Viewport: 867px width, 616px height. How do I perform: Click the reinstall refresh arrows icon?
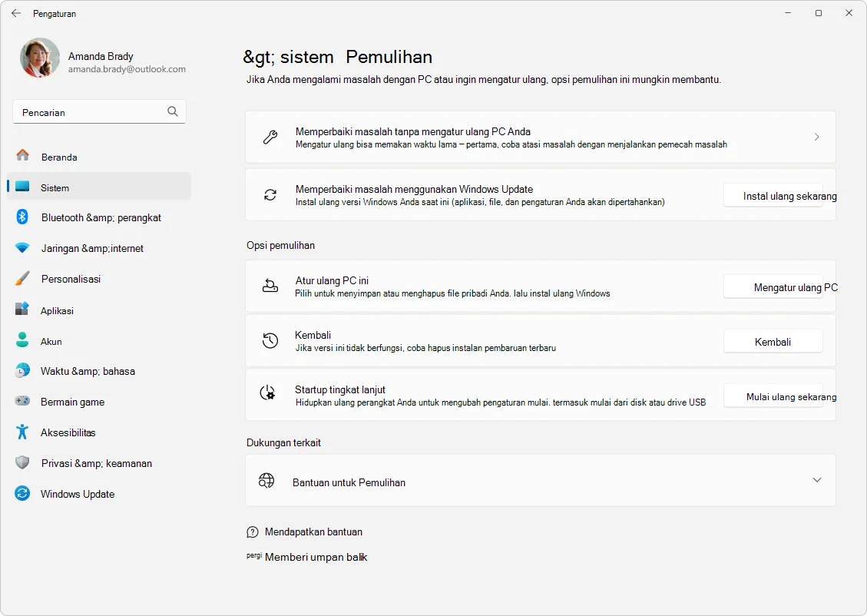click(270, 194)
